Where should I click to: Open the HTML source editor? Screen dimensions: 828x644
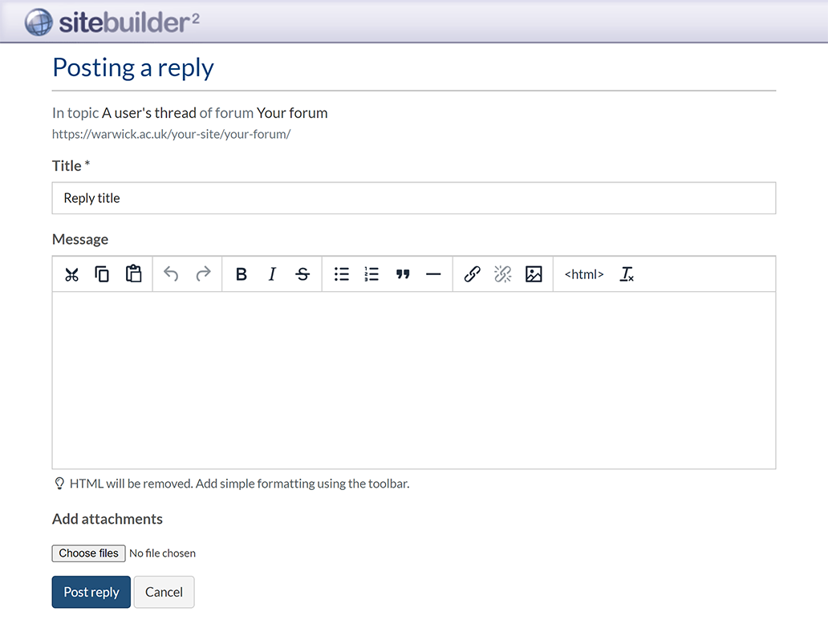coord(584,274)
